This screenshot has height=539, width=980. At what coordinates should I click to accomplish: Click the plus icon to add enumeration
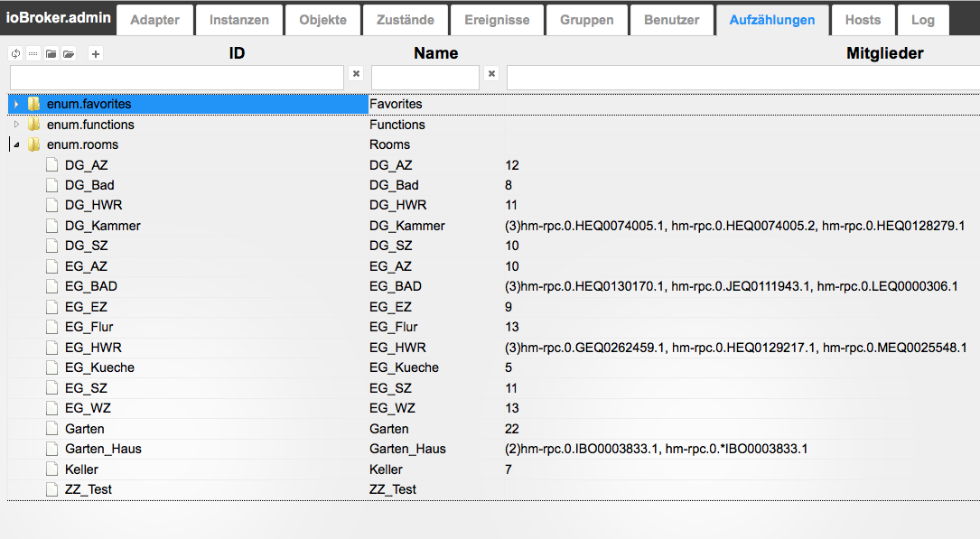[x=96, y=54]
